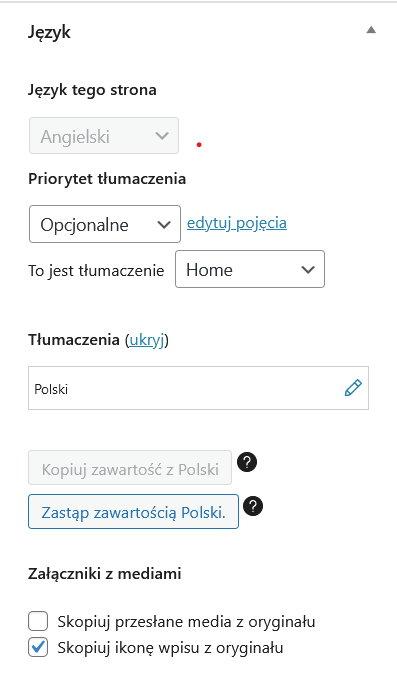The image size is (397, 687).
Task: Open the Home translation-of dropdown
Action: tap(250, 269)
